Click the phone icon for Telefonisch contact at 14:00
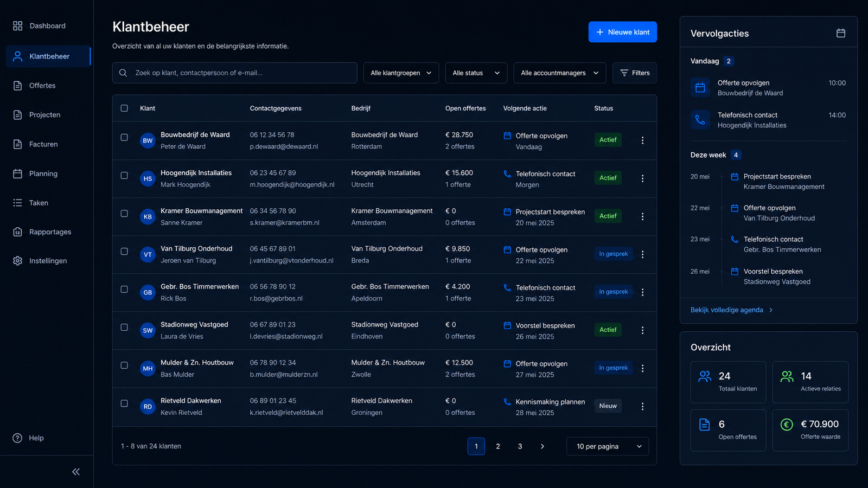This screenshot has width=868, height=488. pyautogui.click(x=700, y=120)
